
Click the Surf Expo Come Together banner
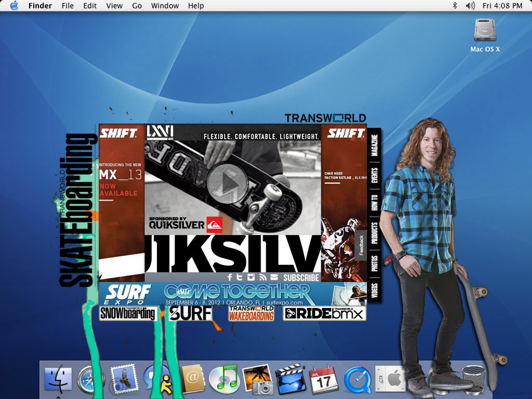(x=233, y=294)
